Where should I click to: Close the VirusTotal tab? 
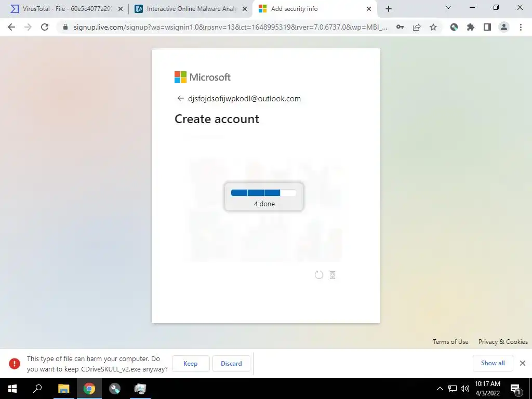[x=121, y=9]
